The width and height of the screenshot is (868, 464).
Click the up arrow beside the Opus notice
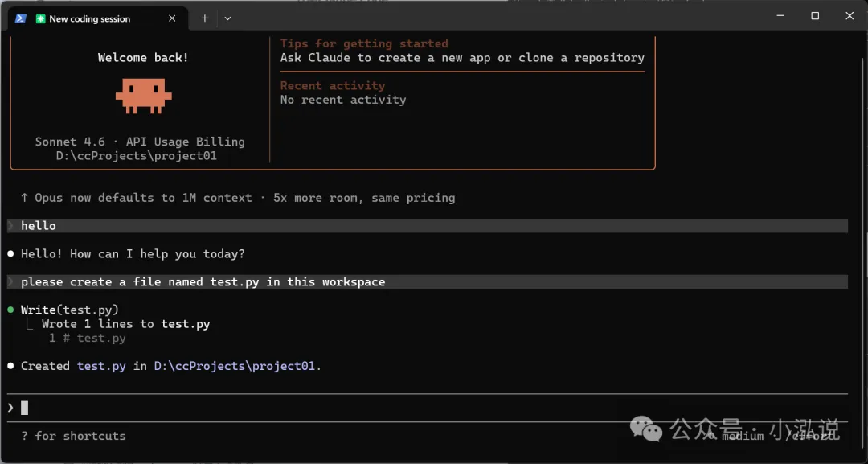tap(25, 198)
